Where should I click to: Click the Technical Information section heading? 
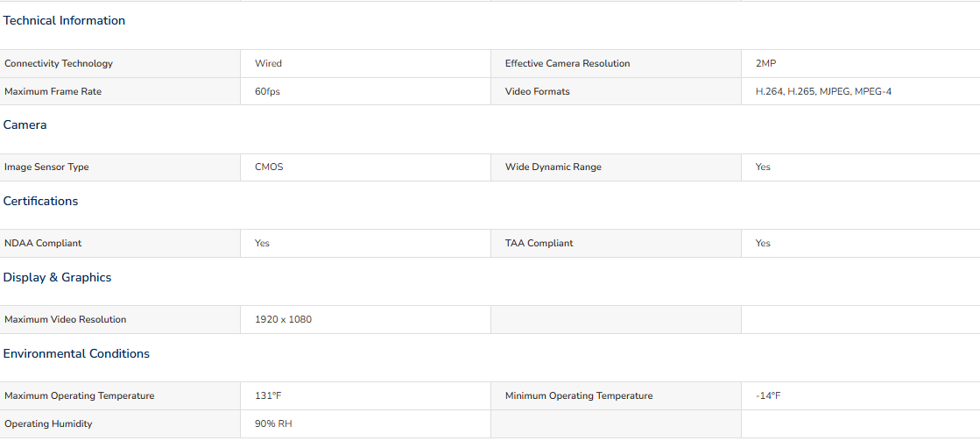pyautogui.click(x=64, y=21)
